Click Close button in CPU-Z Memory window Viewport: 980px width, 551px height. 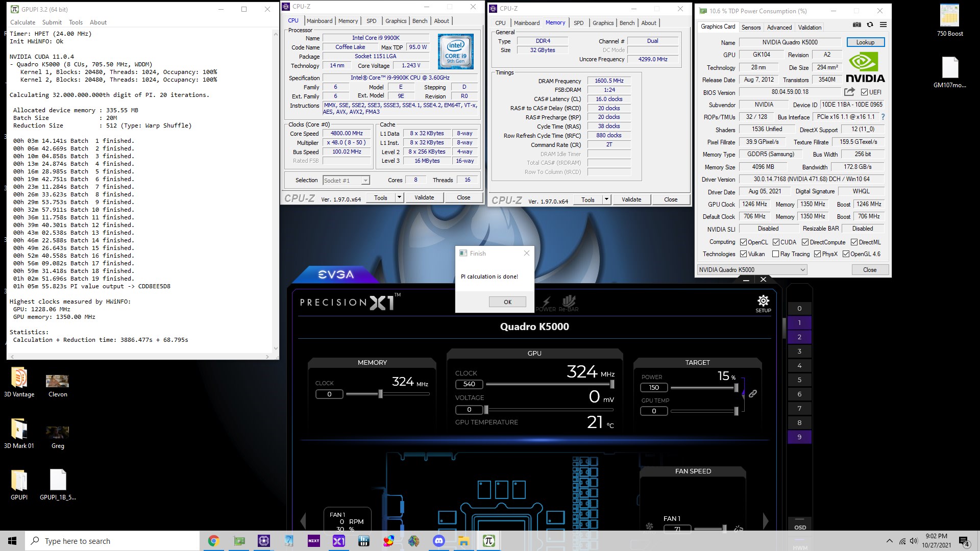click(671, 199)
